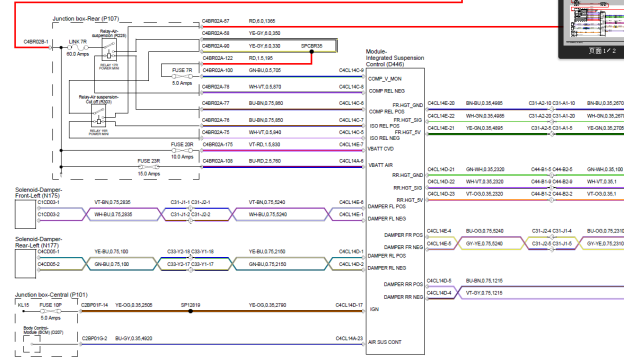Click the Junction box-Rear (P107) label
This screenshot has width=624, height=363.
pyautogui.click(x=86, y=19)
